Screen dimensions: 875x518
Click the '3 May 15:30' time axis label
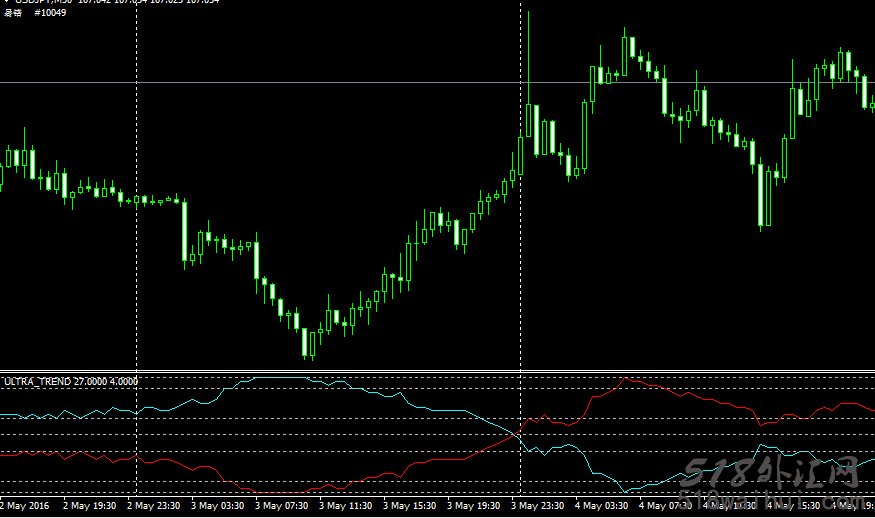coord(412,507)
